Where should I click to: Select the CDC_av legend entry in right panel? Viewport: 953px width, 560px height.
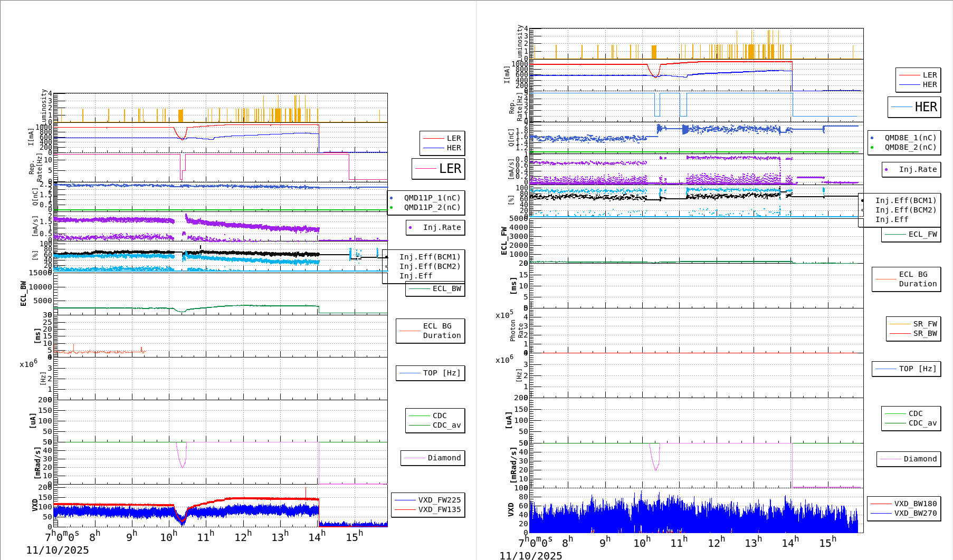coord(922,423)
